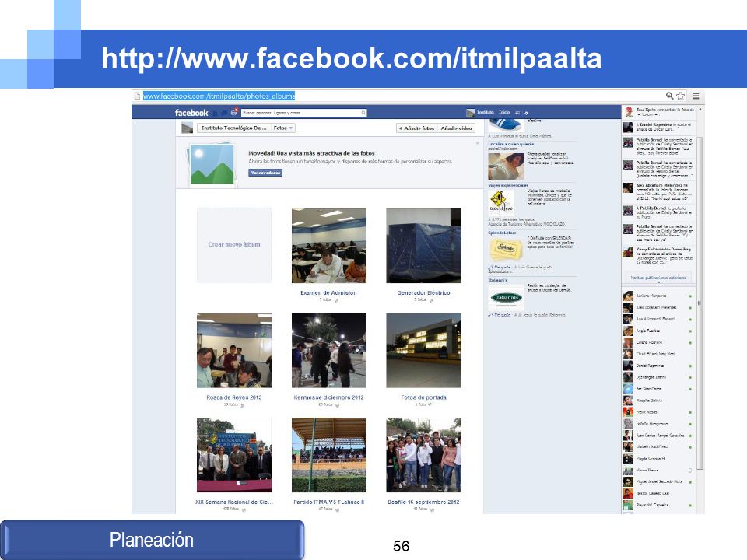The image size is (747, 560).
Task: Open the gear settings icon in Facebook header
Action: pyautogui.click(x=527, y=113)
